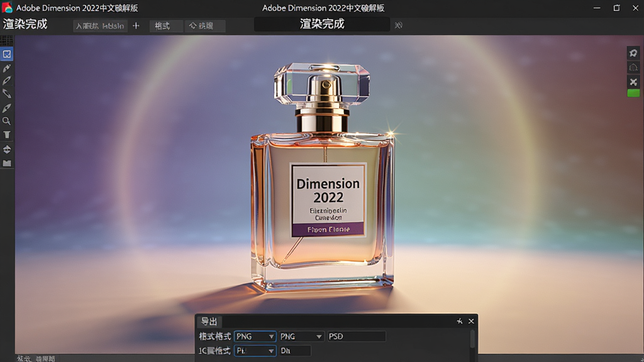Click the icon right of the center 渲染完成 field

(x=398, y=25)
